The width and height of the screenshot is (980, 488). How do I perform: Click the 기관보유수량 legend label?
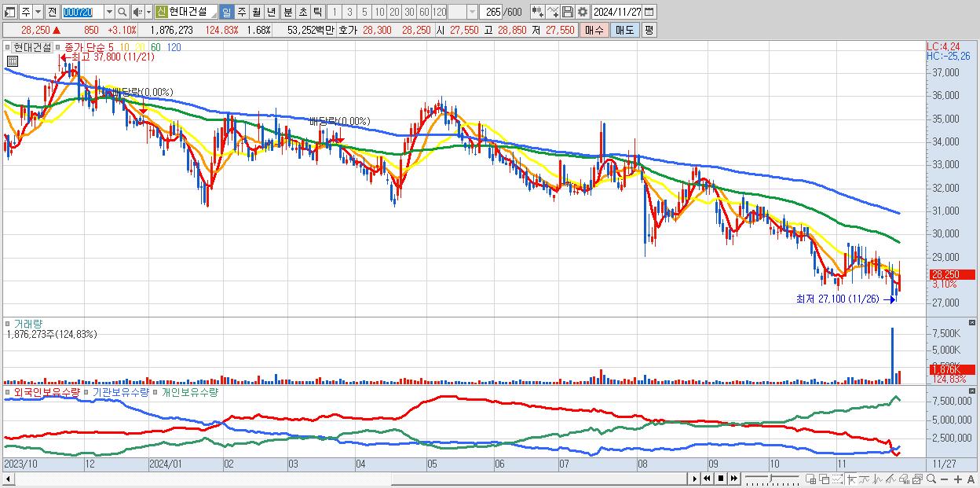coord(120,391)
